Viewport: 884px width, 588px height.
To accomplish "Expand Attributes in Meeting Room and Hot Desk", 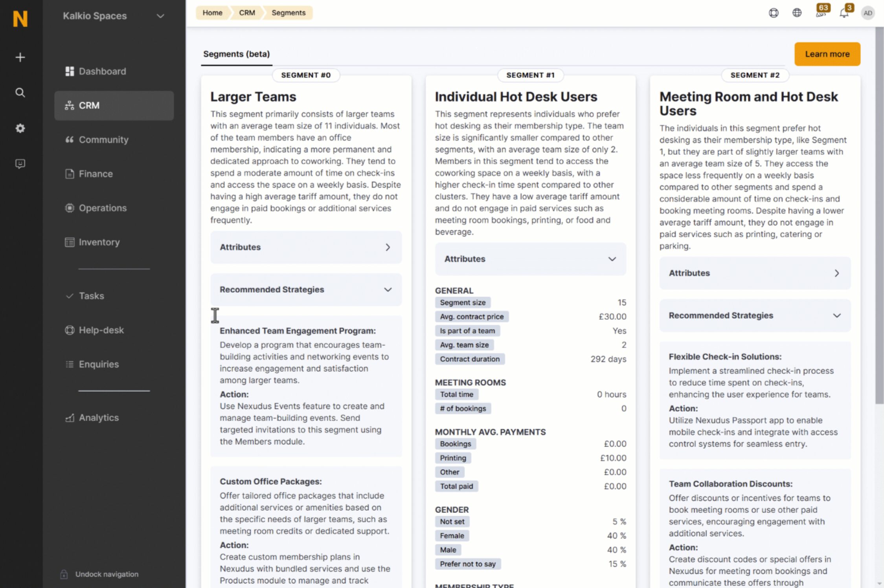I will [x=755, y=273].
